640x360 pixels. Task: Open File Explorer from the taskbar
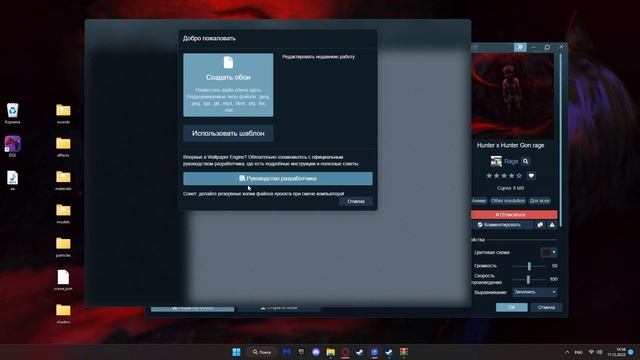[331, 352]
